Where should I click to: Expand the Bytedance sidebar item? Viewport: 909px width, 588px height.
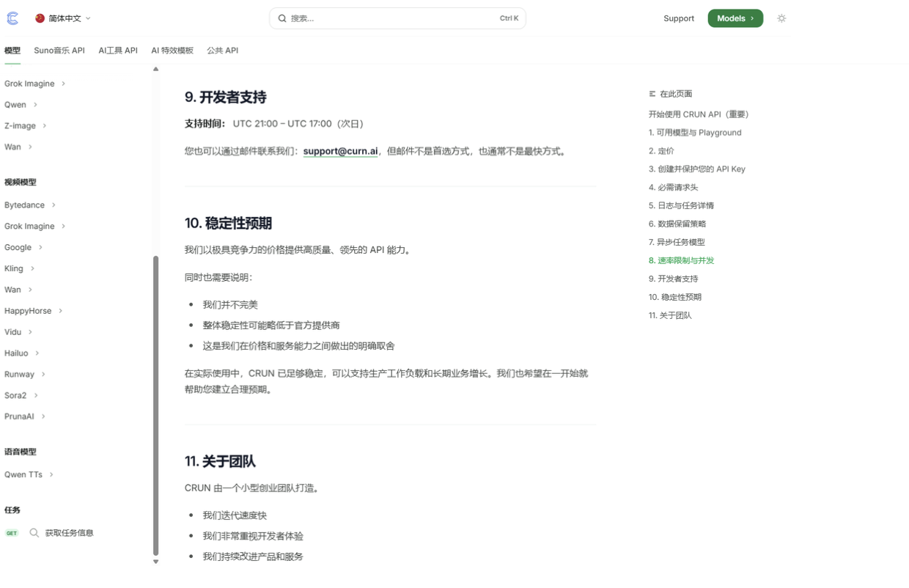30,205
